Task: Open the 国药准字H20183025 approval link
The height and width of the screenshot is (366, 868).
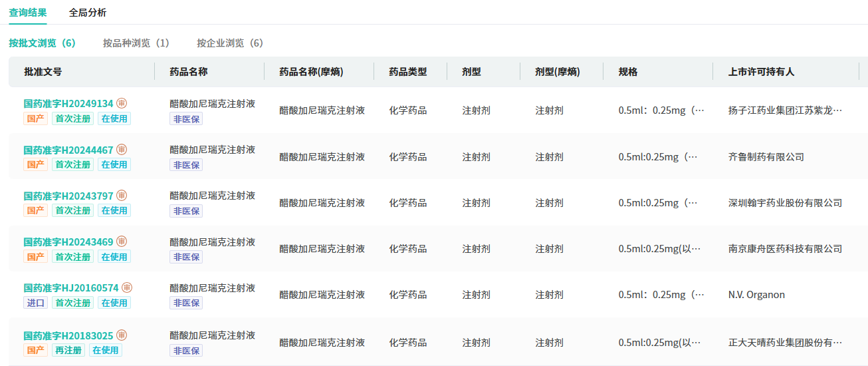Action: click(x=68, y=335)
